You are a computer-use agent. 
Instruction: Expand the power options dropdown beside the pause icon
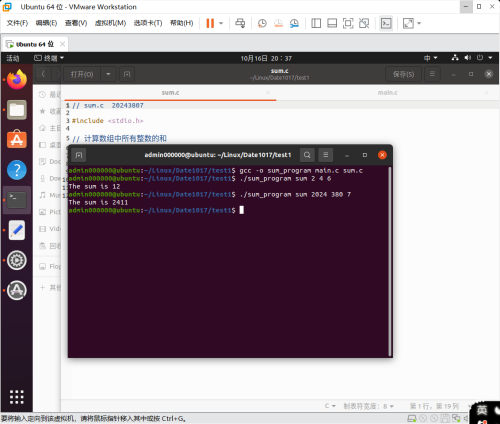(221, 23)
